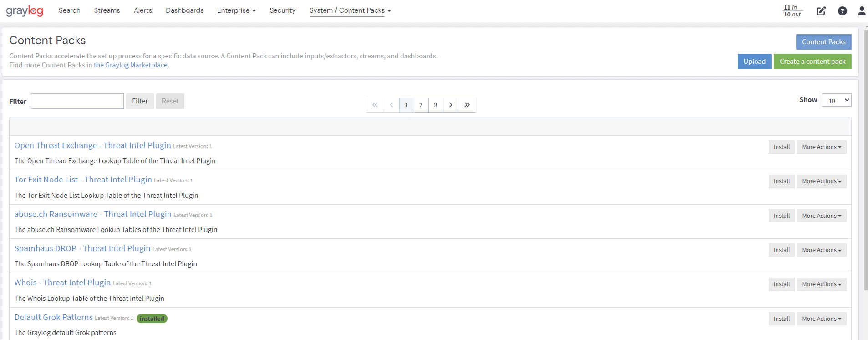Go to Dashboards in navigation bar
This screenshot has width=868, height=340.
184,10
